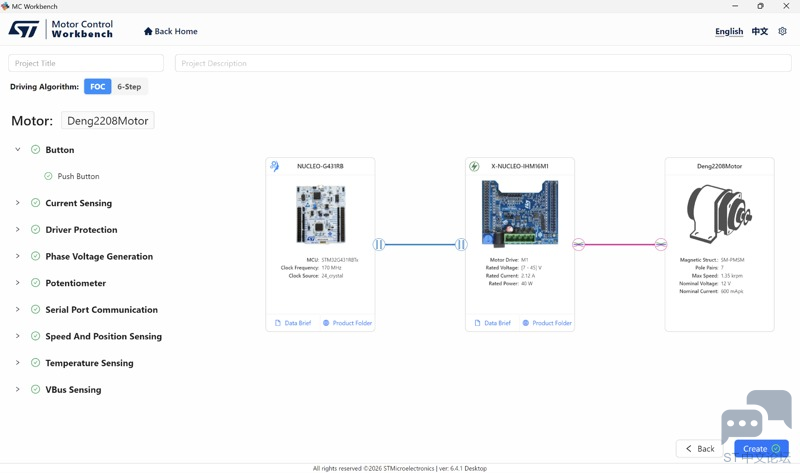
Task: Open X-NUCLEO-IHM16M1 Data Brief link
Action: (493, 323)
